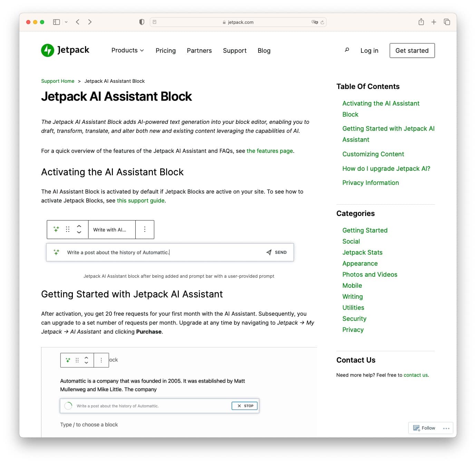The image size is (476, 463).
Task: Click the SEND paper-plane icon in the prompt bar
Action: click(269, 252)
